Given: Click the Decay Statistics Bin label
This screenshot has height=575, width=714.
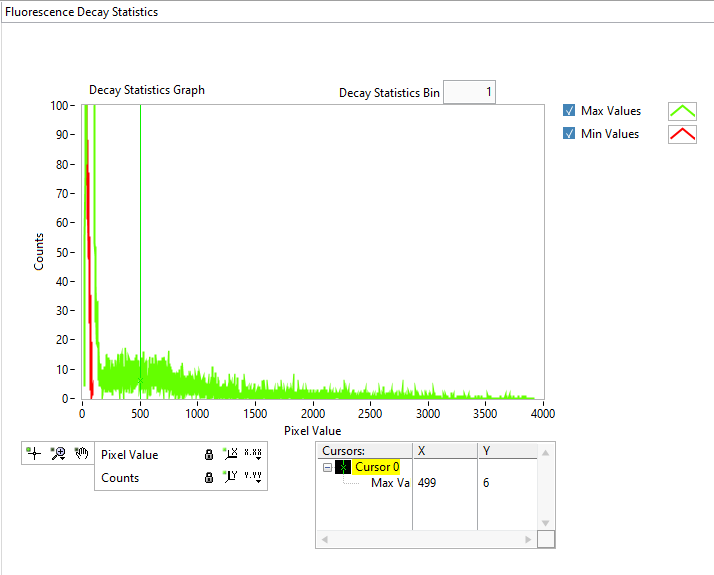Looking at the screenshot, I should [389, 93].
